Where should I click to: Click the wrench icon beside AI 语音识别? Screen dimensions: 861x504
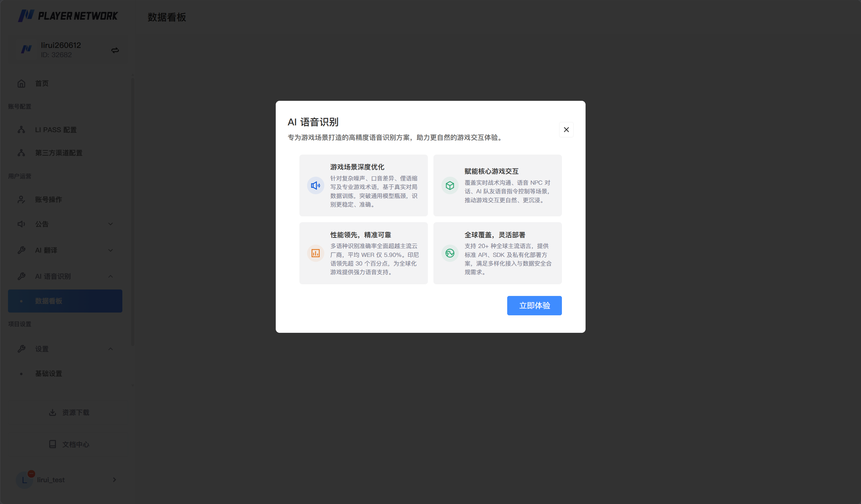pyautogui.click(x=21, y=276)
